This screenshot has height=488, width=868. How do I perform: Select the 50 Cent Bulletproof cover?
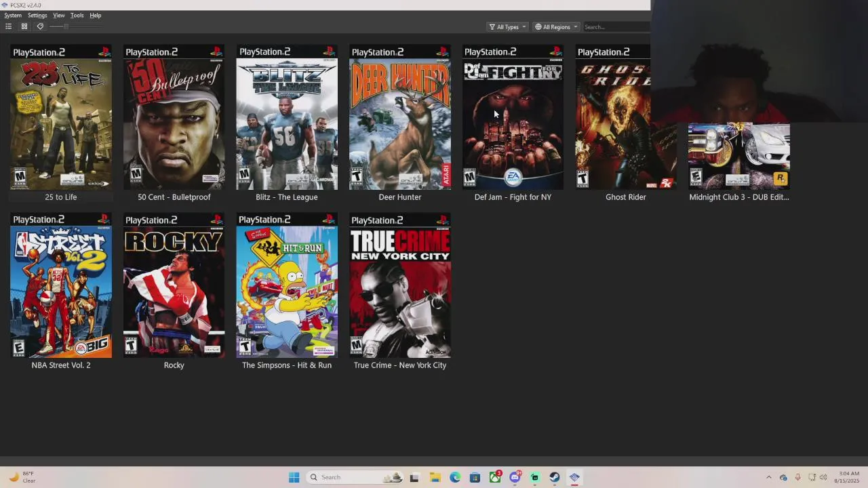coord(174,117)
